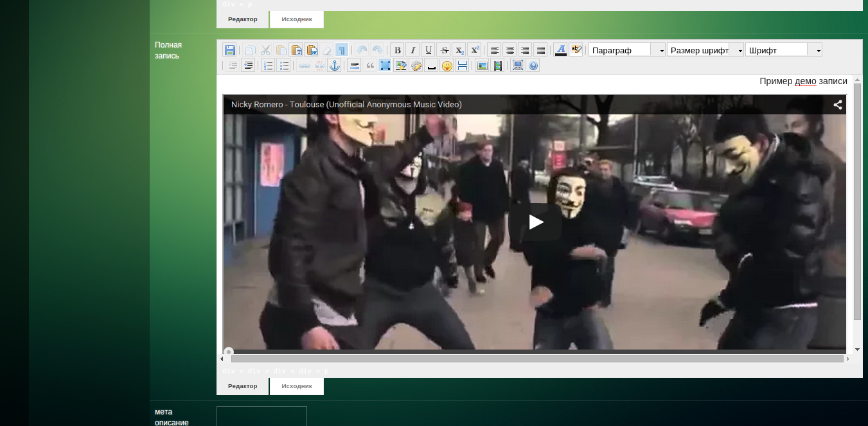Click the decrease indent icon
This screenshot has height=426, width=868.
pyautogui.click(x=233, y=66)
